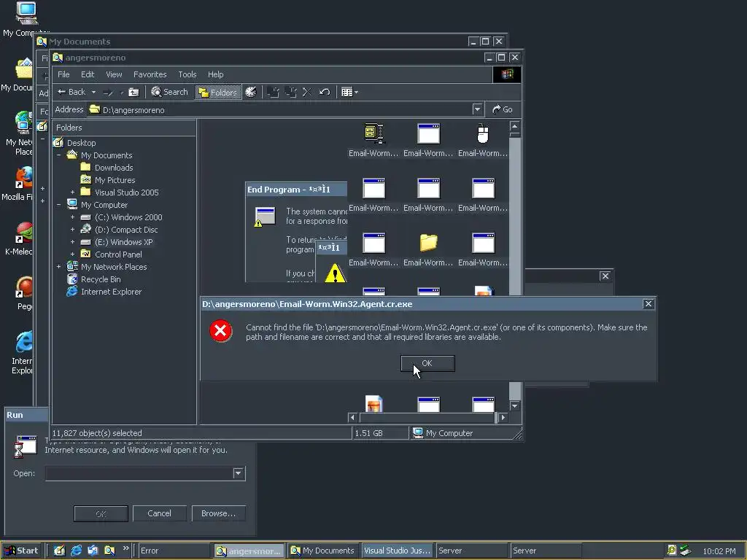Click the horizontal scrollbar left arrow
The image size is (747, 560).
coord(352,418)
